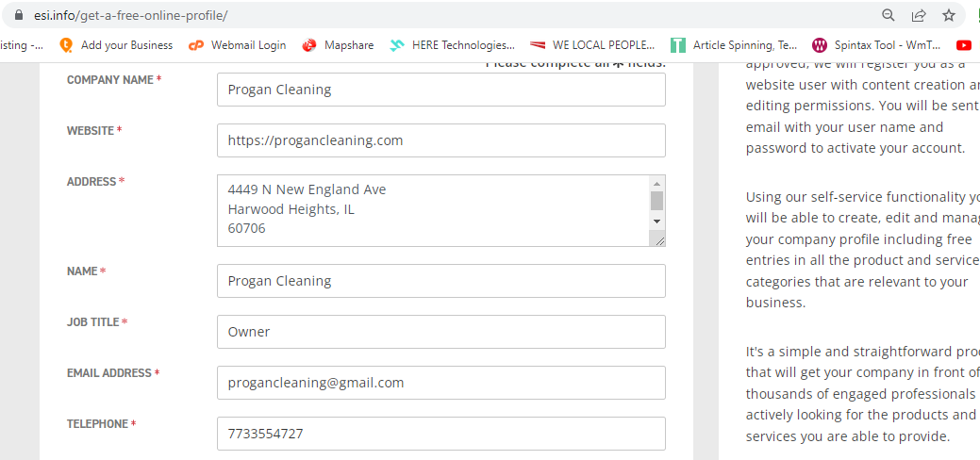Click the paragraph starting 'It's a simple'
The width and height of the screenshot is (980, 460).
click(x=862, y=394)
